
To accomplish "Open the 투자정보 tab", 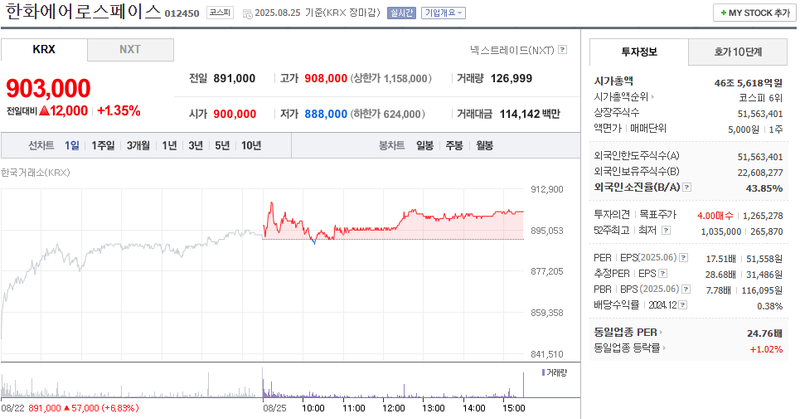I will point(639,52).
